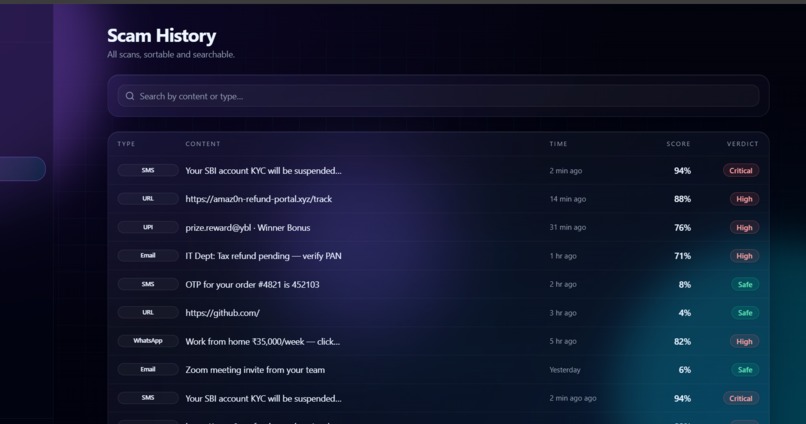Click the Email badge on the Zoom meeting row
Image resolution: width=806 pixels, height=424 pixels.
(x=148, y=370)
